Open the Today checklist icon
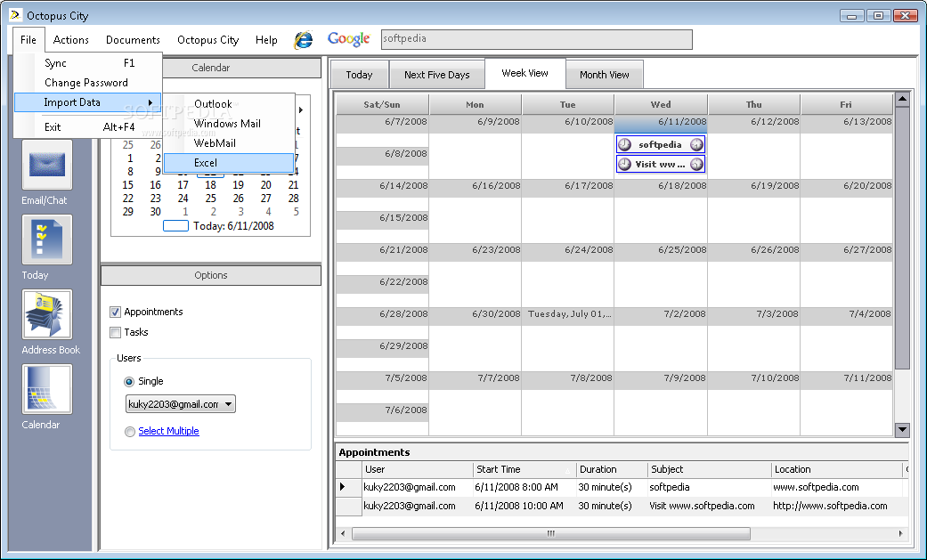The image size is (927, 560). coord(47,239)
